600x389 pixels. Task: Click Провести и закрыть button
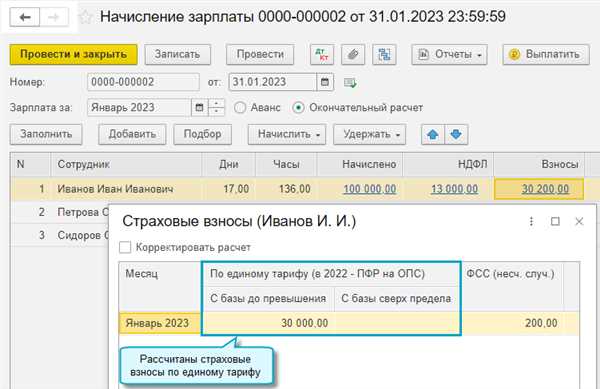coord(73,55)
